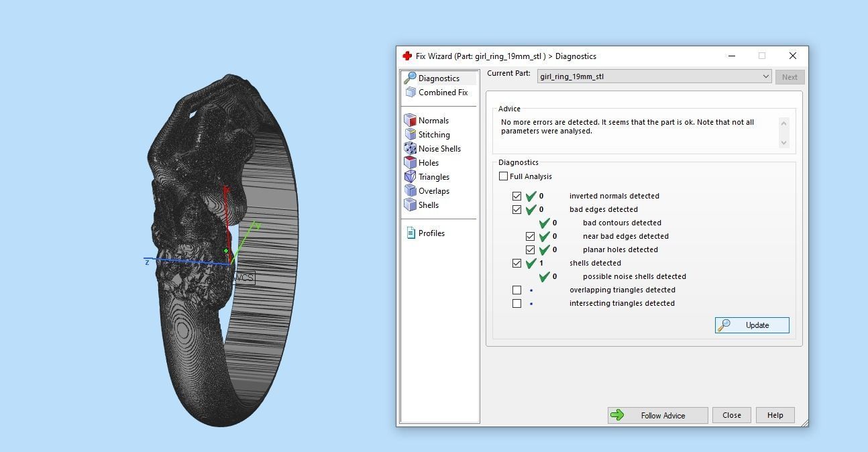
Task: Click green checkmark beside inverted normals detected
Action: [531, 196]
